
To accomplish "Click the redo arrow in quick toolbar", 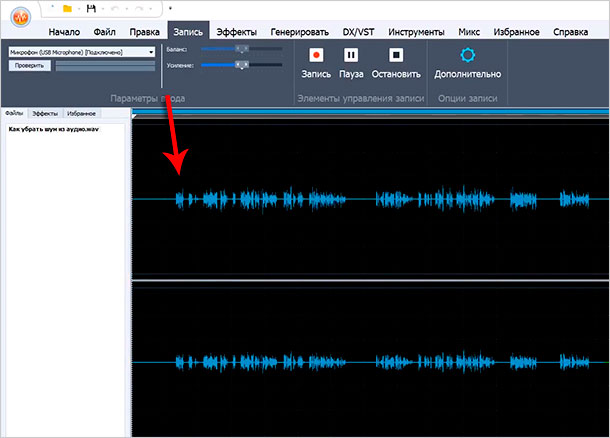I will coord(139,9).
